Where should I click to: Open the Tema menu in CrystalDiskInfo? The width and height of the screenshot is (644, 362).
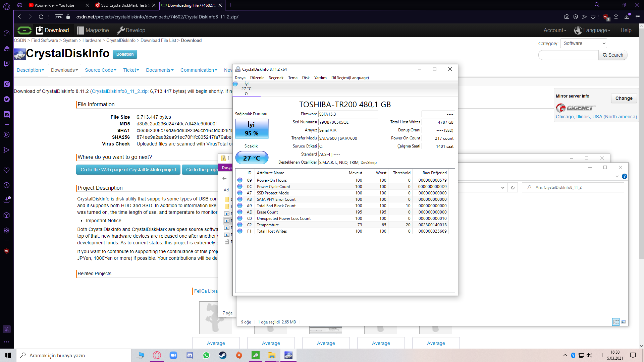[292, 78]
